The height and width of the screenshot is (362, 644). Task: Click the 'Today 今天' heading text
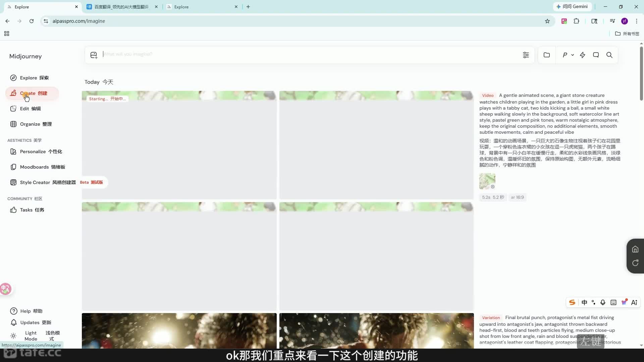click(99, 82)
